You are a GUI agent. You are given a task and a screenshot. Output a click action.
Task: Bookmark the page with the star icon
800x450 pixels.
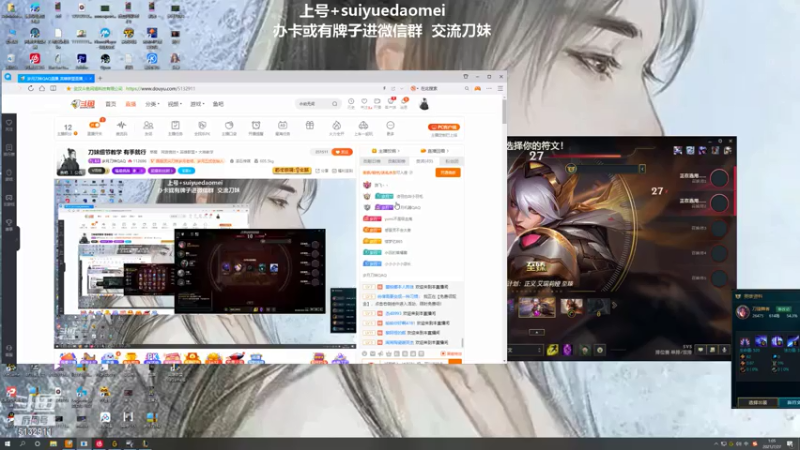point(68,88)
